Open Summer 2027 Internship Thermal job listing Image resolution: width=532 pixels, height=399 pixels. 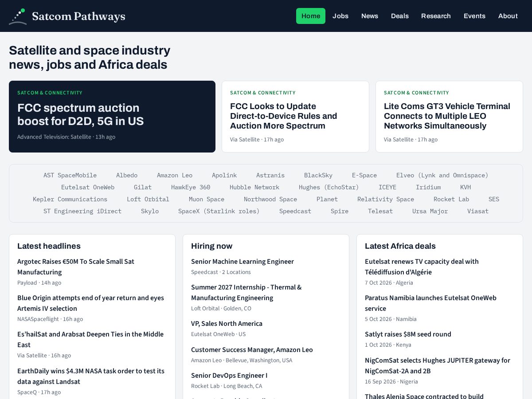[246, 293]
